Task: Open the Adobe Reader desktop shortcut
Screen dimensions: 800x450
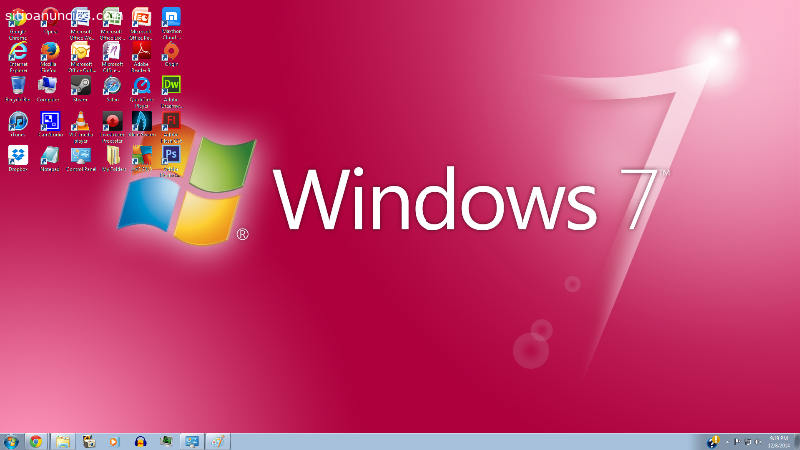Action: (x=141, y=57)
